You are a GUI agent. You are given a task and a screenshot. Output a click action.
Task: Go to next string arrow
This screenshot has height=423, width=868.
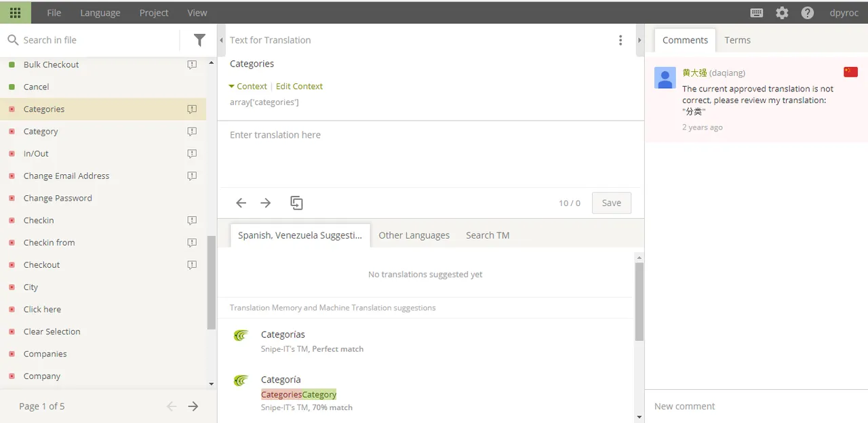pos(266,203)
